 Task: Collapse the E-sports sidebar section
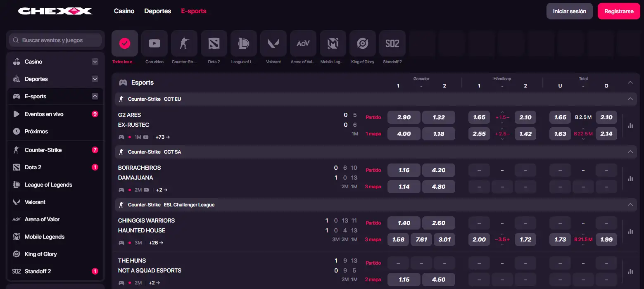(x=95, y=96)
